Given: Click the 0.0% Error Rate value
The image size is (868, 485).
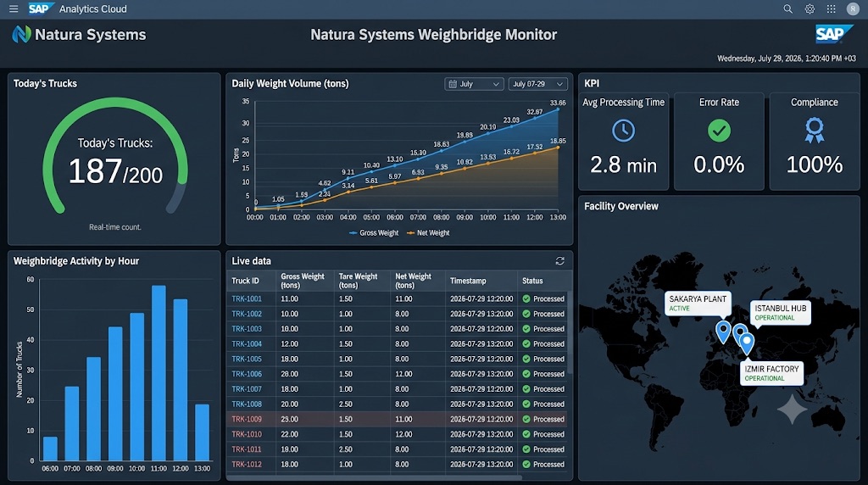Looking at the screenshot, I should pyautogui.click(x=719, y=165).
